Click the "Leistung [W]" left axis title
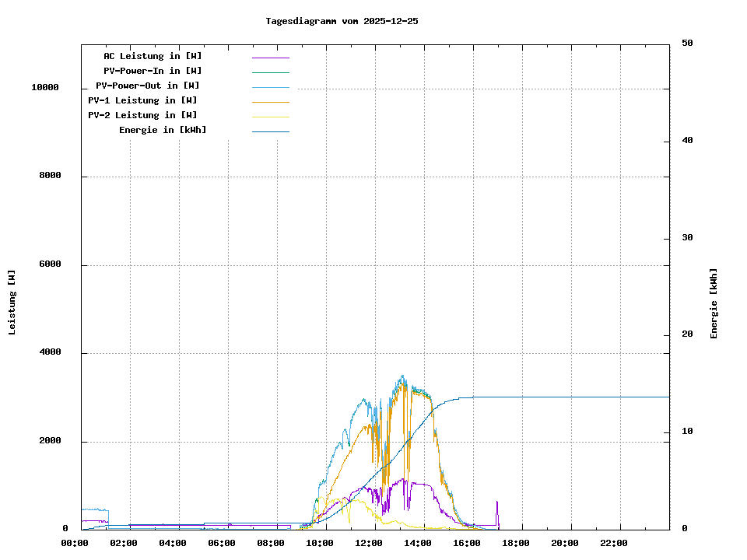 coord(12,303)
